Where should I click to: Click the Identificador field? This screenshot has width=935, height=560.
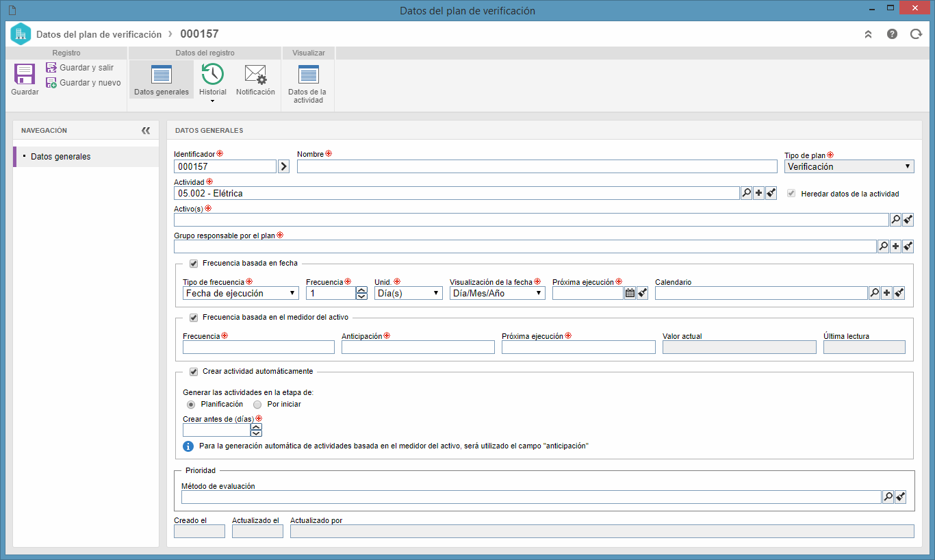click(x=225, y=166)
